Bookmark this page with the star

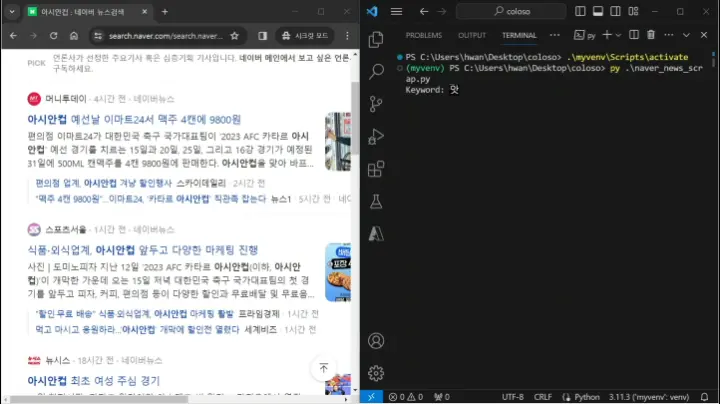pos(235,36)
